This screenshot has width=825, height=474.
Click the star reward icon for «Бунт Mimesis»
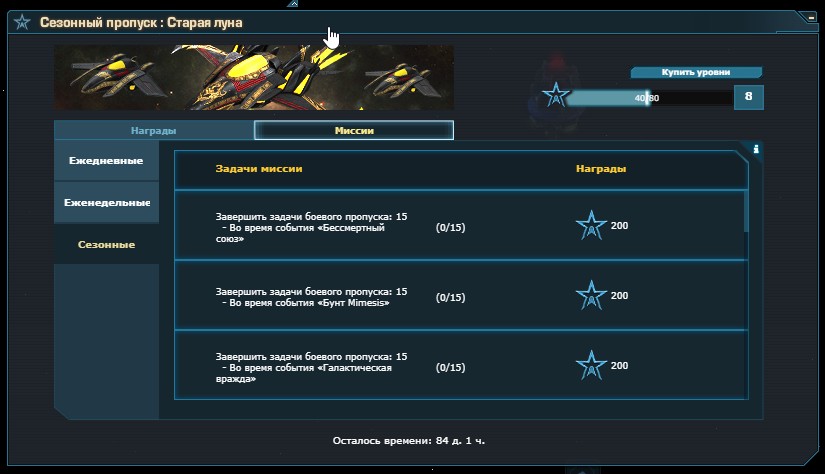click(591, 295)
